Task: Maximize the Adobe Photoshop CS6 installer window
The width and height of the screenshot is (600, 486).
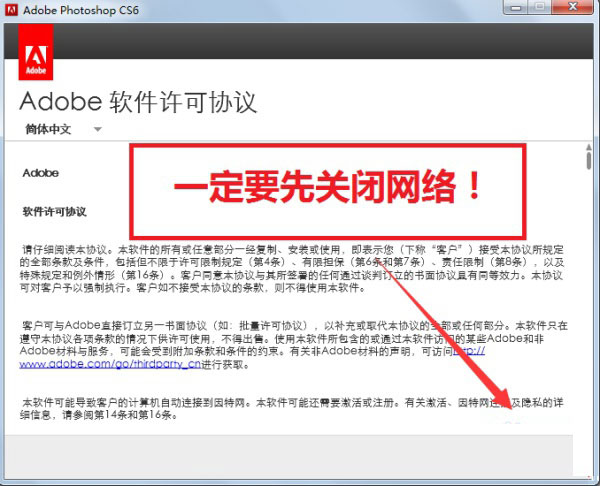Action: [x=543, y=7]
